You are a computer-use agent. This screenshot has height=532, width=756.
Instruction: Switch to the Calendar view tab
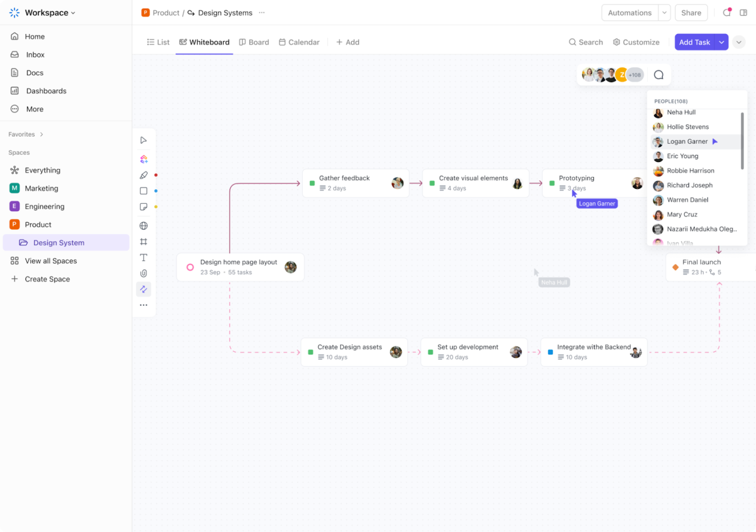299,42
